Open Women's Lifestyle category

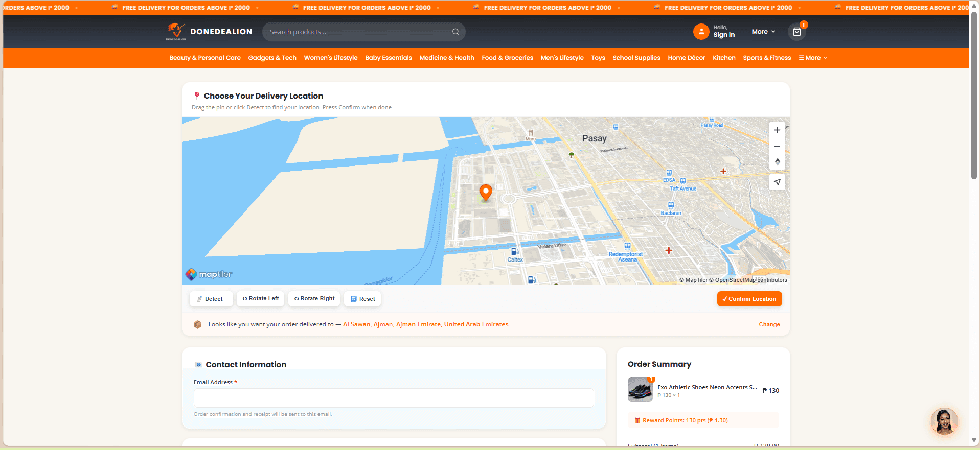(x=331, y=58)
